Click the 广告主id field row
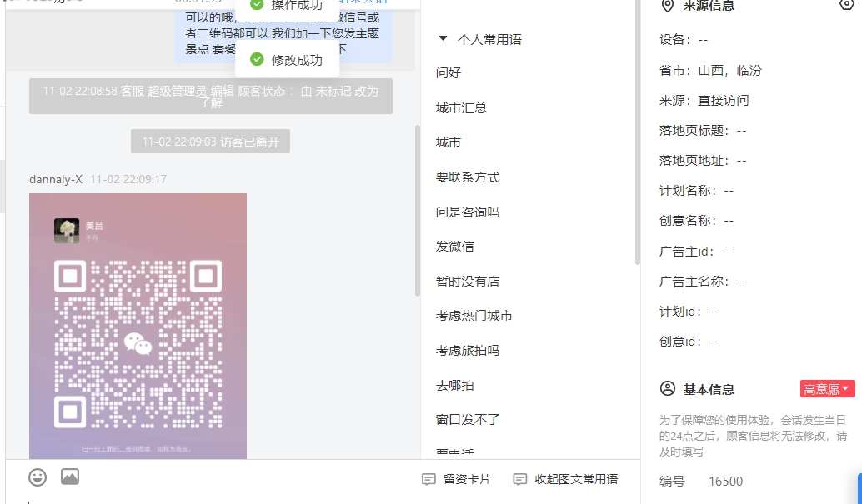The width and height of the screenshot is (862, 504). tap(695, 252)
